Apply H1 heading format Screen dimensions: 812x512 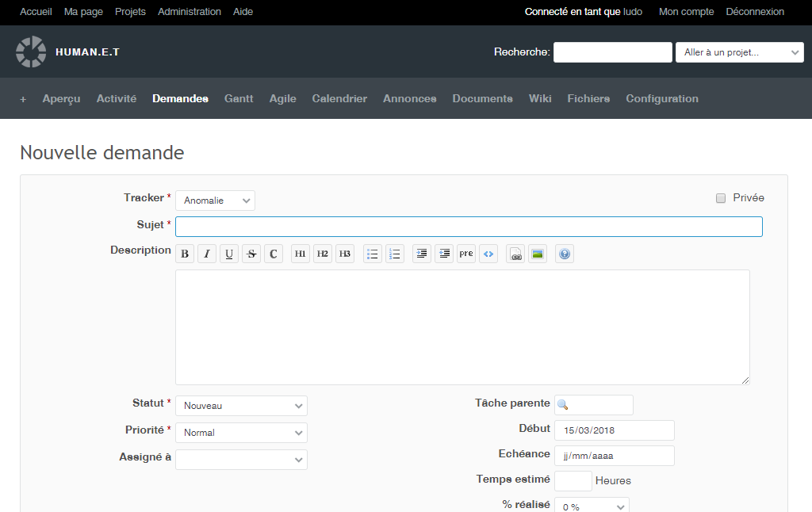(x=301, y=254)
